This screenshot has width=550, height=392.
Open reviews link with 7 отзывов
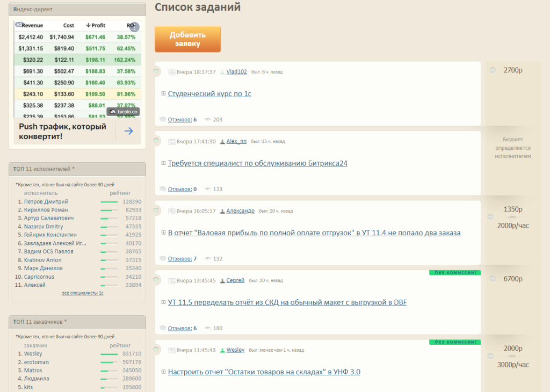point(182,259)
